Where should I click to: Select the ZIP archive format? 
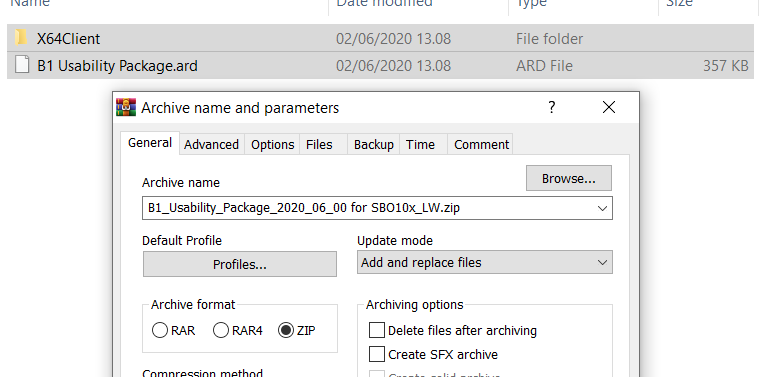pos(286,330)
